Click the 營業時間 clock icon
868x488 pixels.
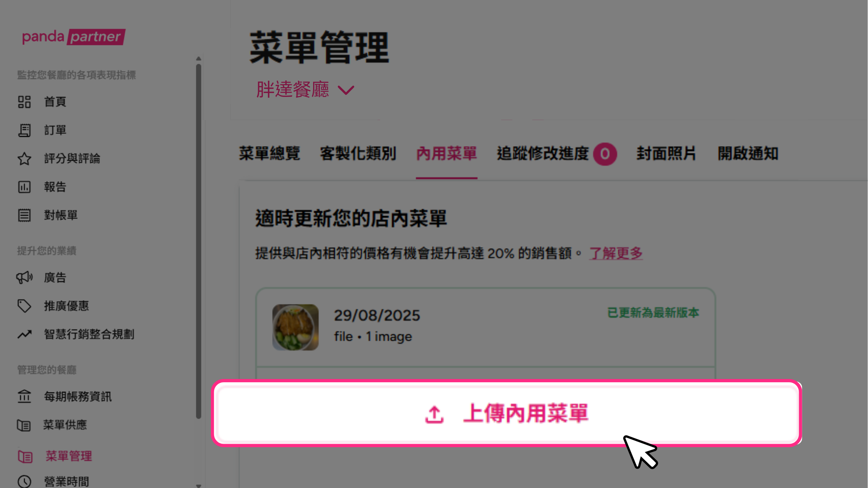coord(24,481)
